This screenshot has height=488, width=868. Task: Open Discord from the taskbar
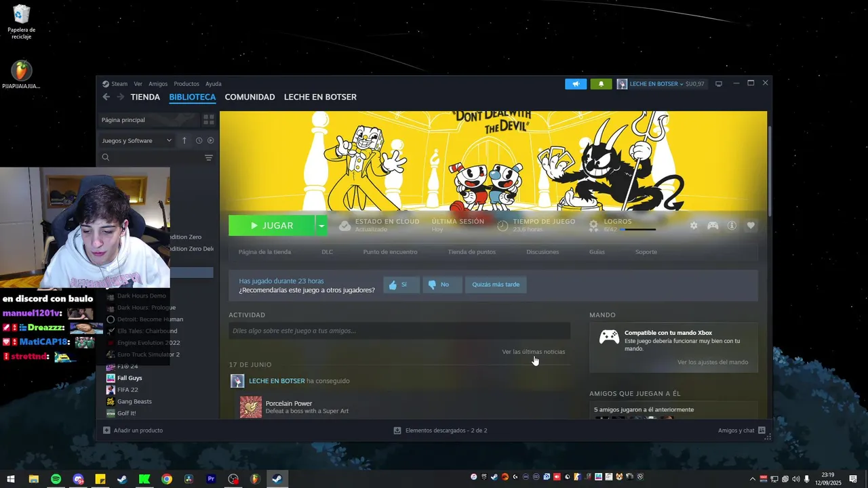(78, 479)
